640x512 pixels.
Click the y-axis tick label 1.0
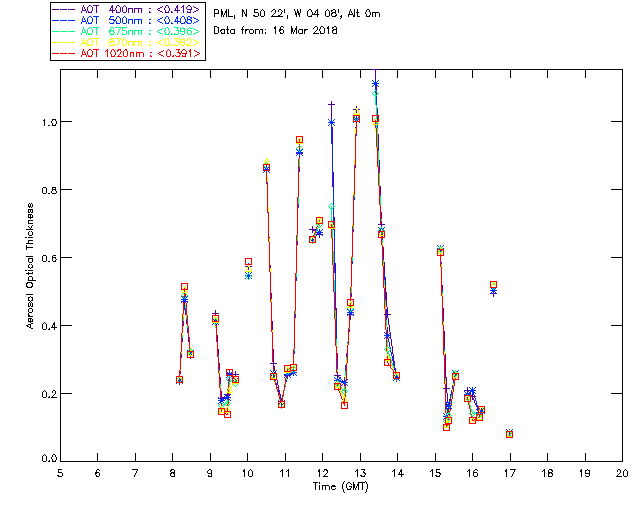(x=45, y=122)
